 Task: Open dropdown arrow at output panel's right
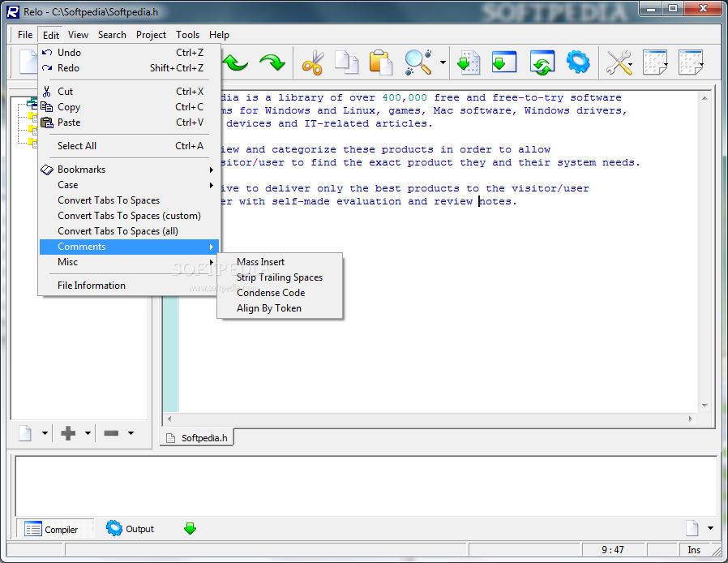710,528
